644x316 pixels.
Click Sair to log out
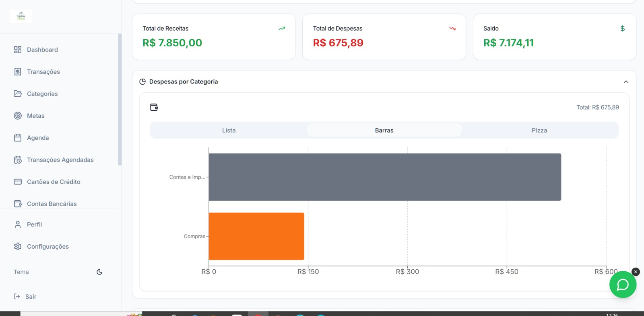tap(31, 297)
